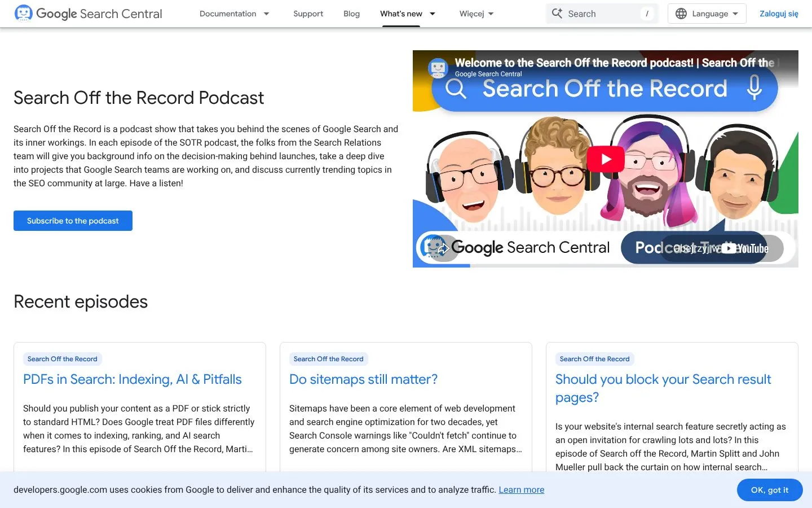
Task: Open the Language dropdown
Action: click(x=707, y=14)
